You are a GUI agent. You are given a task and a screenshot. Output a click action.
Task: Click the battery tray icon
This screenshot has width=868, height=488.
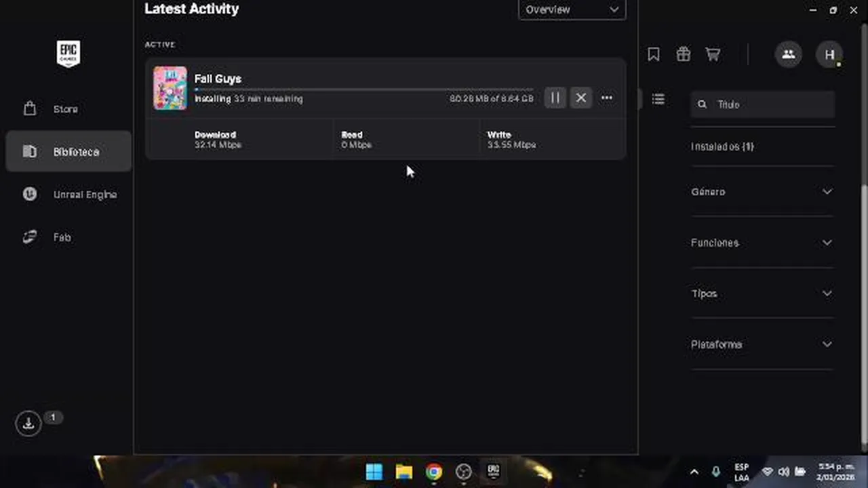coord(800,472)
